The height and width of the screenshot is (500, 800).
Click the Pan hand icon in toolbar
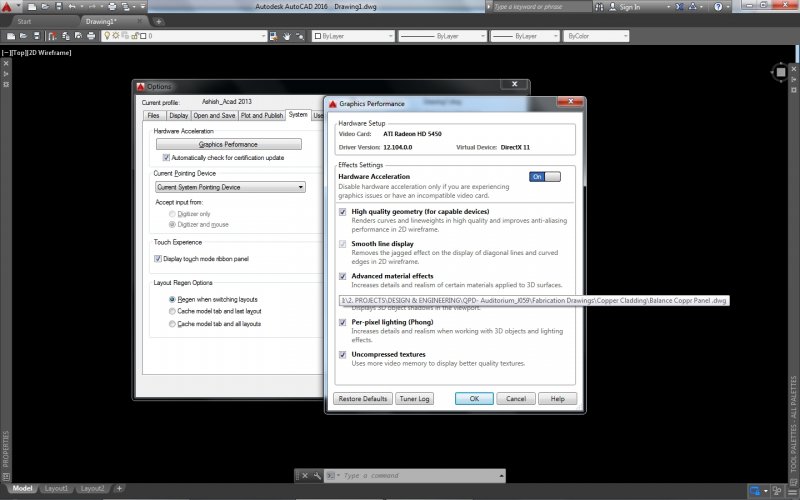(287, 36)
